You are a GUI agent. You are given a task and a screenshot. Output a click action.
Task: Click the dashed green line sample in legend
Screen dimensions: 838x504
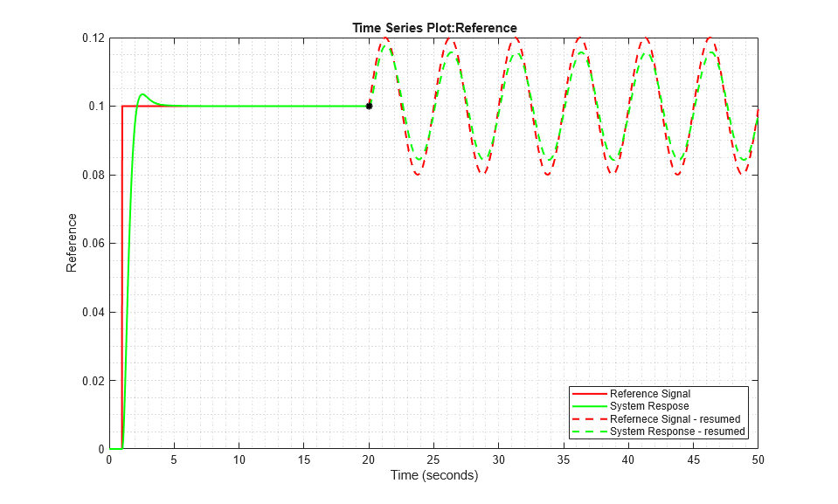point(589,432)
